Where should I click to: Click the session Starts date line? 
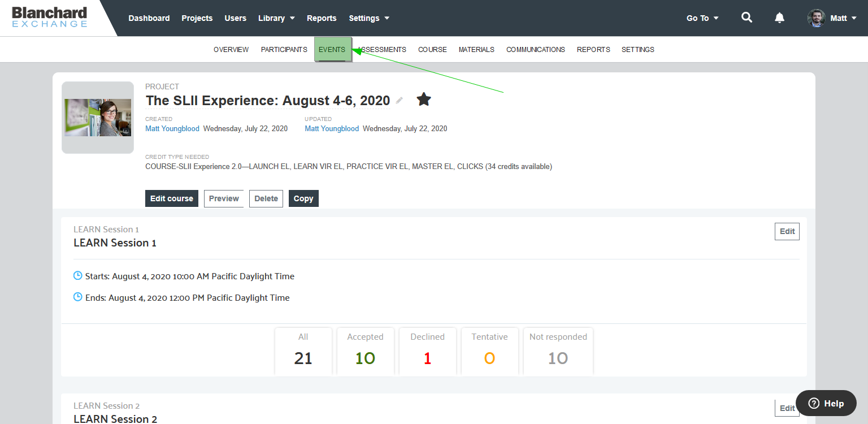point(190,276)
